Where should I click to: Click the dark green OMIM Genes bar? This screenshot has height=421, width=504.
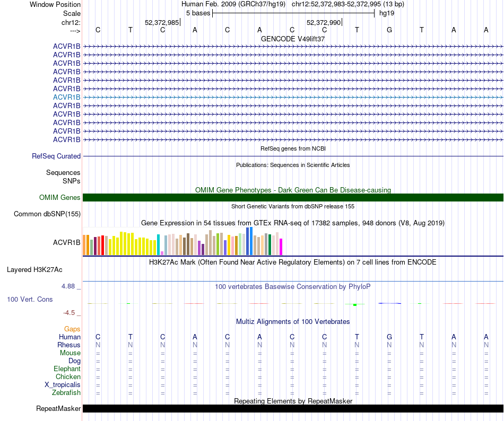[x=293, y=197]
